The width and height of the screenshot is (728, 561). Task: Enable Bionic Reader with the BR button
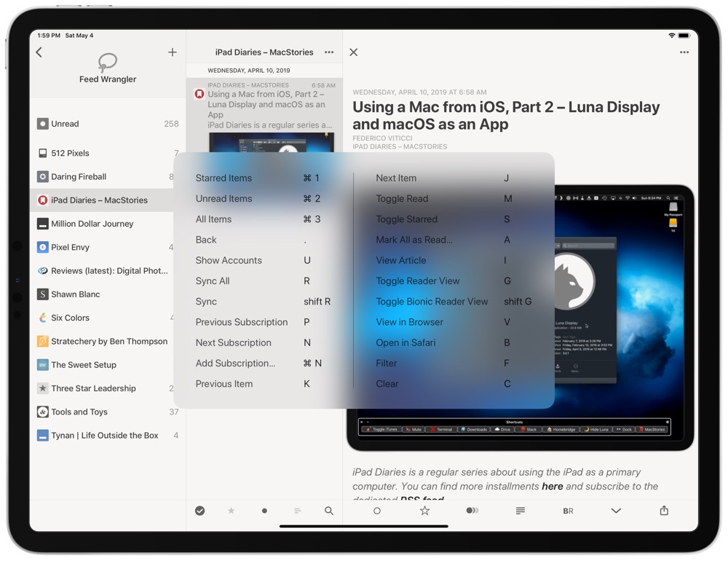pyautogui.click(x=569, y=511)
